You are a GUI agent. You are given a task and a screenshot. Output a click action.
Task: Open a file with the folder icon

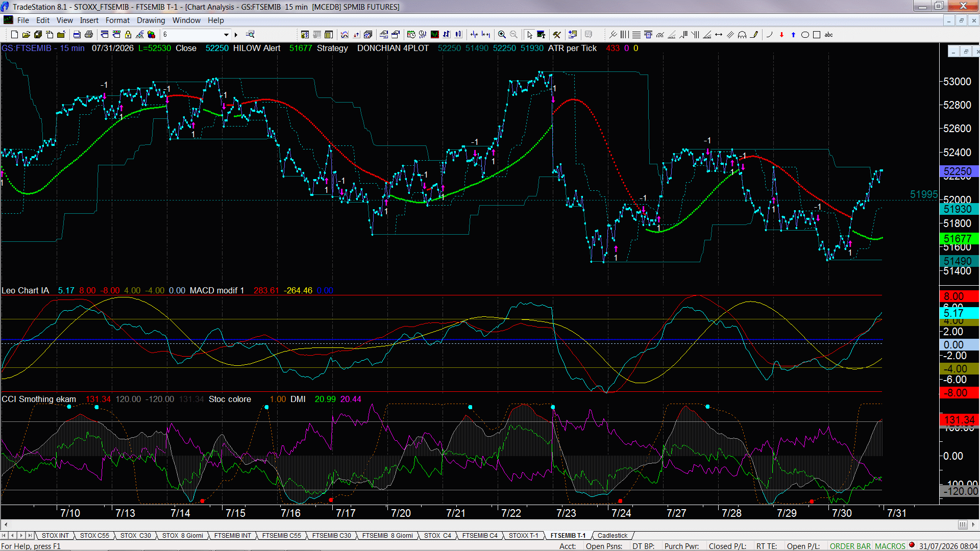coord(26,35)
